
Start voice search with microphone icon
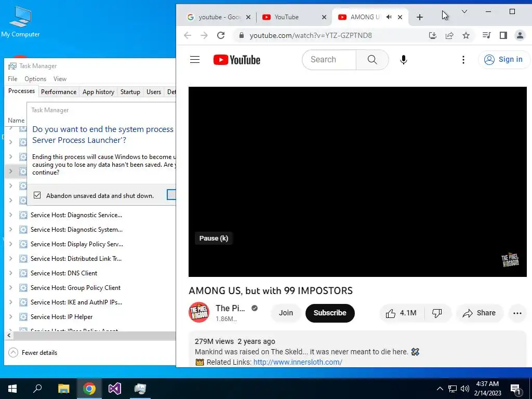403,60
